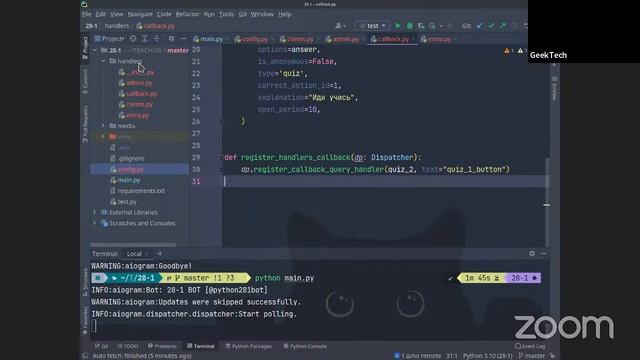
Task: Open the Edit menu
Action: [100, 14]
